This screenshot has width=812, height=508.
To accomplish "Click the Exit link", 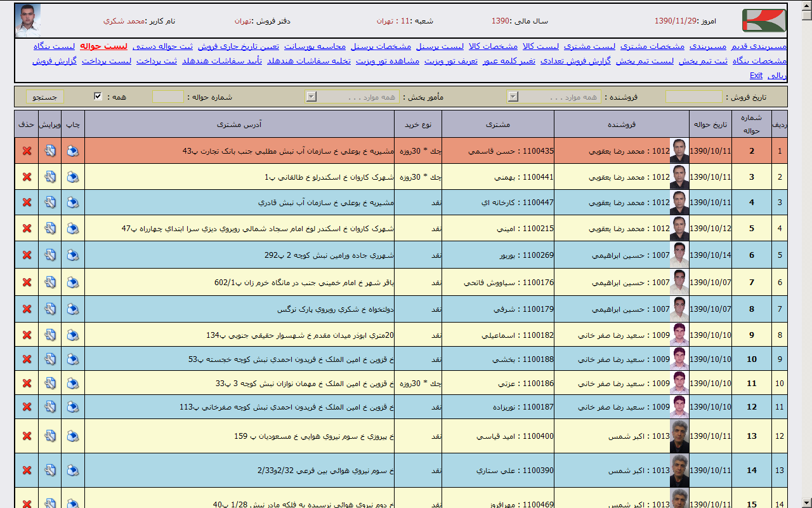I will (x=756, y=76).
